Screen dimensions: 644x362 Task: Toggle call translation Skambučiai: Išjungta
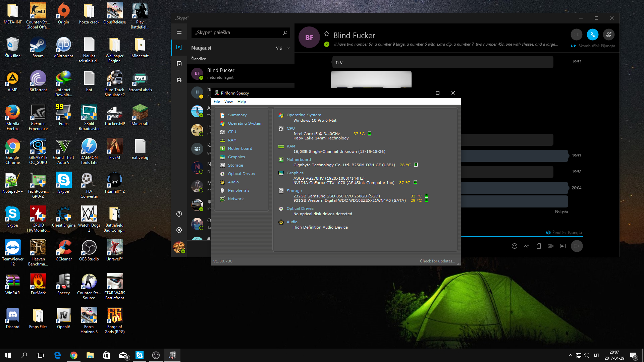coord(593,46)
